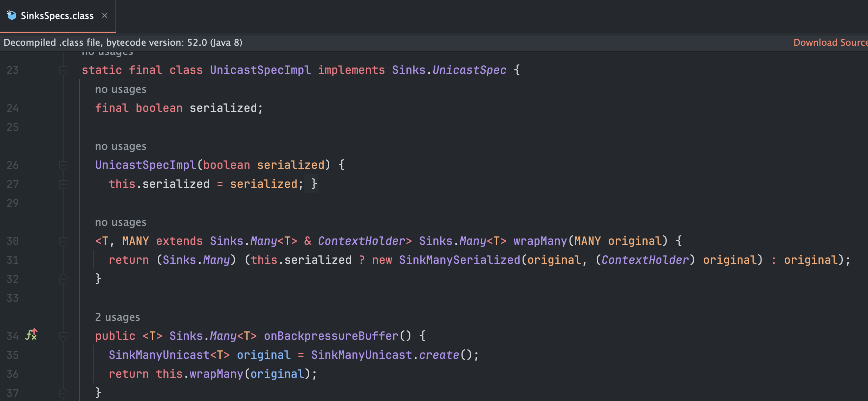Click 'no usages' hint above serialized field
Screen dimensions: 868x401
[121, 89]
